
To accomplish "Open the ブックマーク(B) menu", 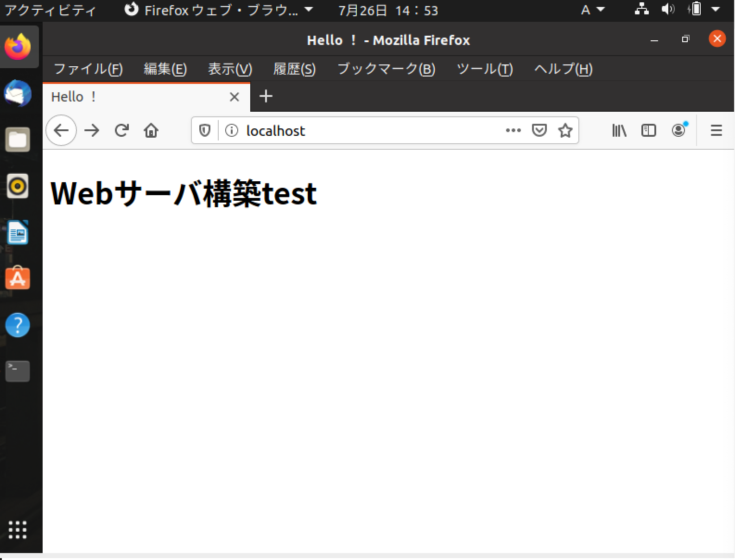I will (x=386, y=69).
